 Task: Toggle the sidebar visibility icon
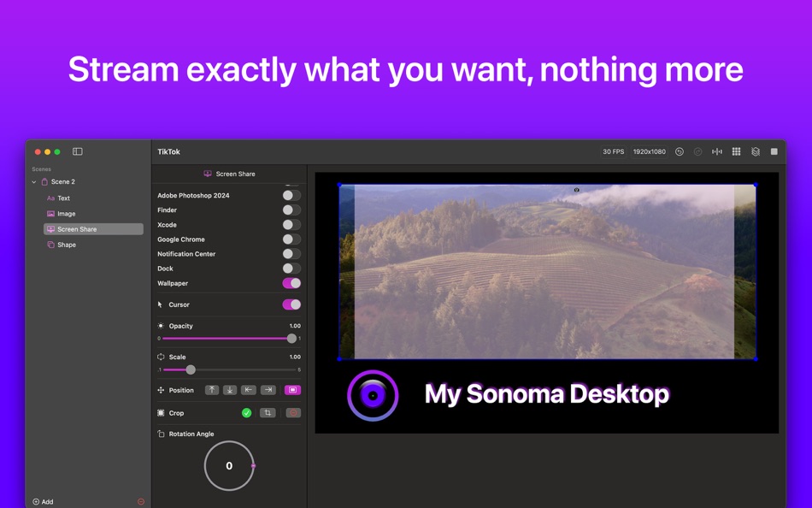pyautogui.click(x=77, y=151)
